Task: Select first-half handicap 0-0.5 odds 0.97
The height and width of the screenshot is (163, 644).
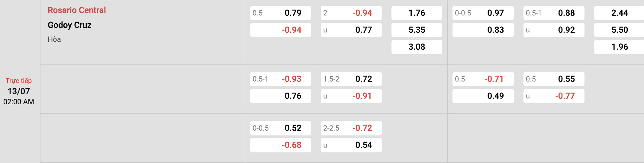Action: click(x=483, y=13)
